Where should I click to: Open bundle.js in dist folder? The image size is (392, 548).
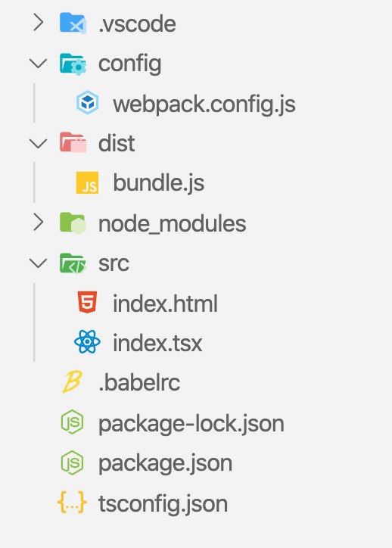[159, 182]
